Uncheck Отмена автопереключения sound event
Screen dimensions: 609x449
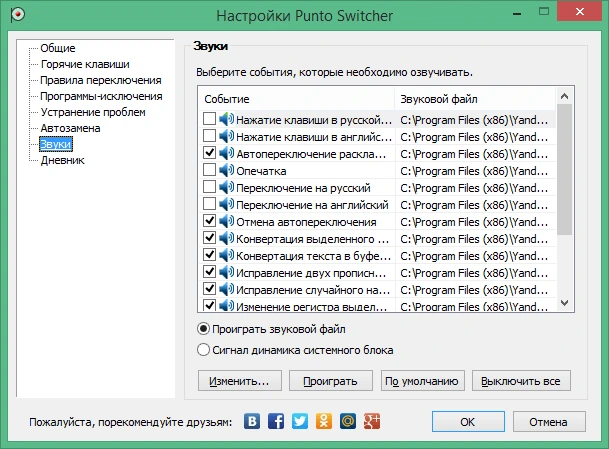tap(209, 221)
